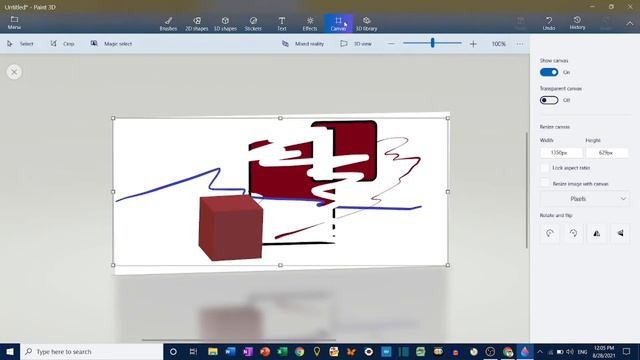The height and width of the screenshot is (360, 640).
Task: Open Mixed reality view
Action: point(303,44)
